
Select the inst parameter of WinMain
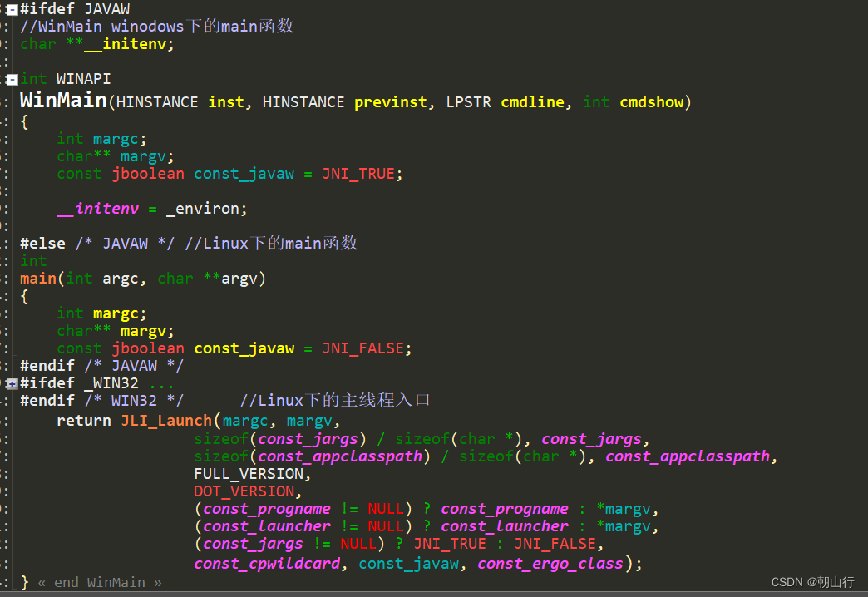click(x=226, y=102)
